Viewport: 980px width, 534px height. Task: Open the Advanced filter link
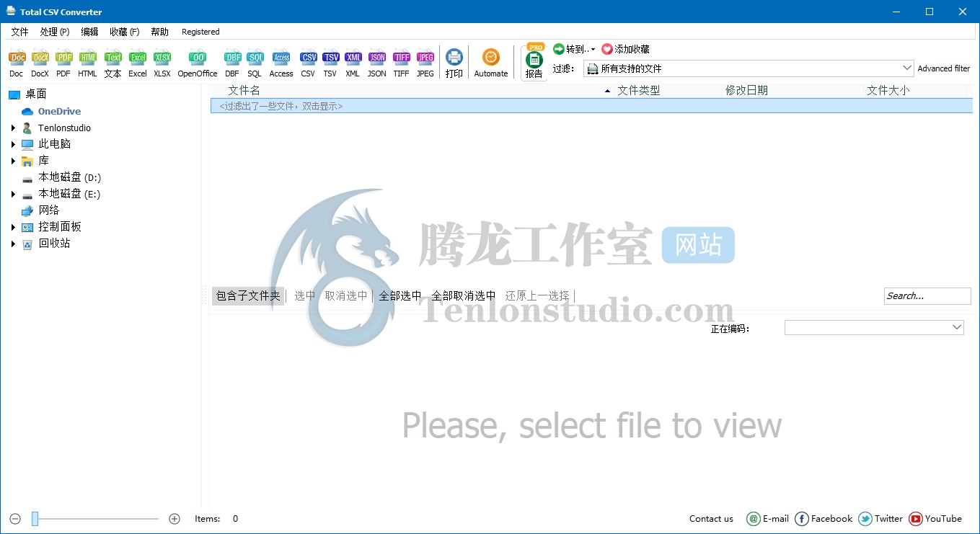(x=943, y=68)
